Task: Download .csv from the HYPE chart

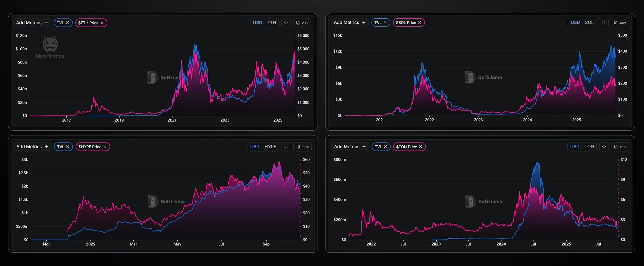Action: click(x=303, y=147)
